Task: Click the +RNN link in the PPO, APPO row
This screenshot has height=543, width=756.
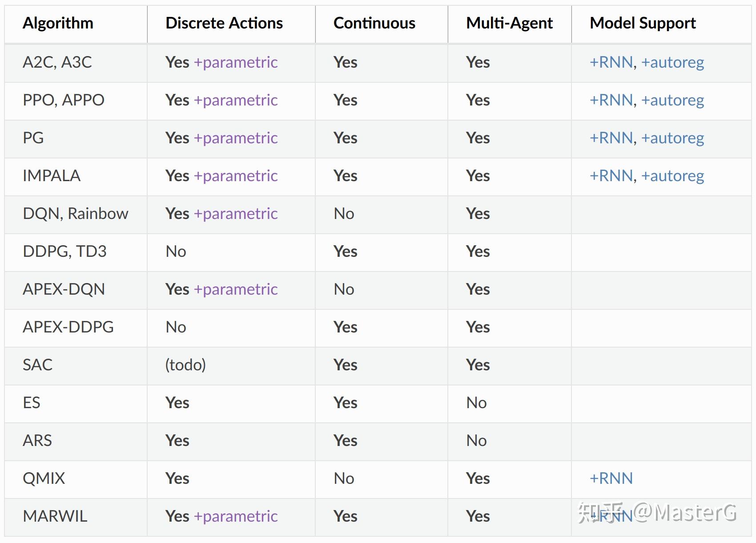Action: coord(611,100)
